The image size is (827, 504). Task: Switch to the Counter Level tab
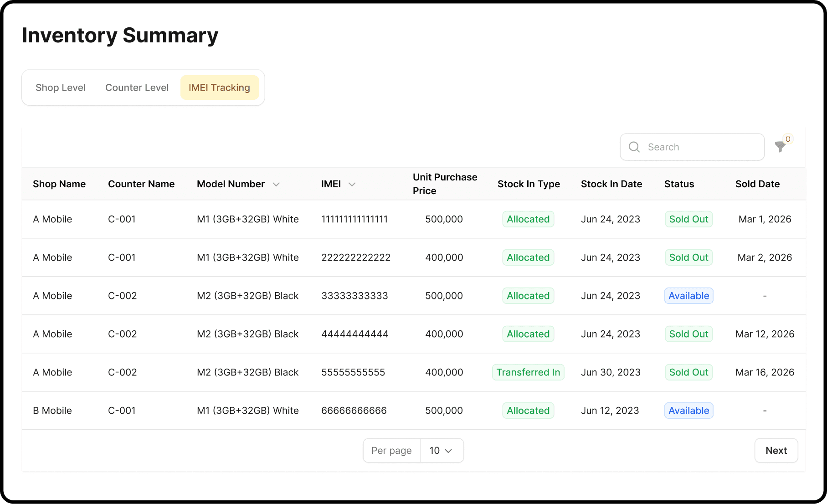click(x=137, y=87)
